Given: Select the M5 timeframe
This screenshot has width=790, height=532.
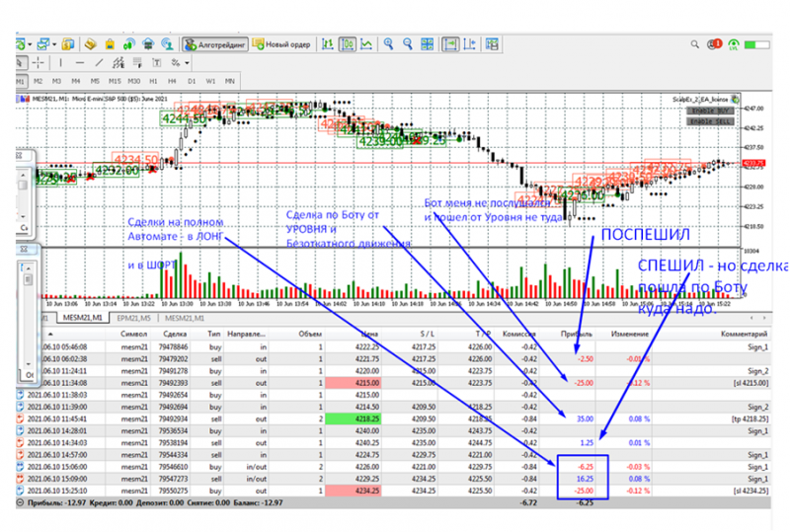Looking at the screenshot, I should (95, 81).
